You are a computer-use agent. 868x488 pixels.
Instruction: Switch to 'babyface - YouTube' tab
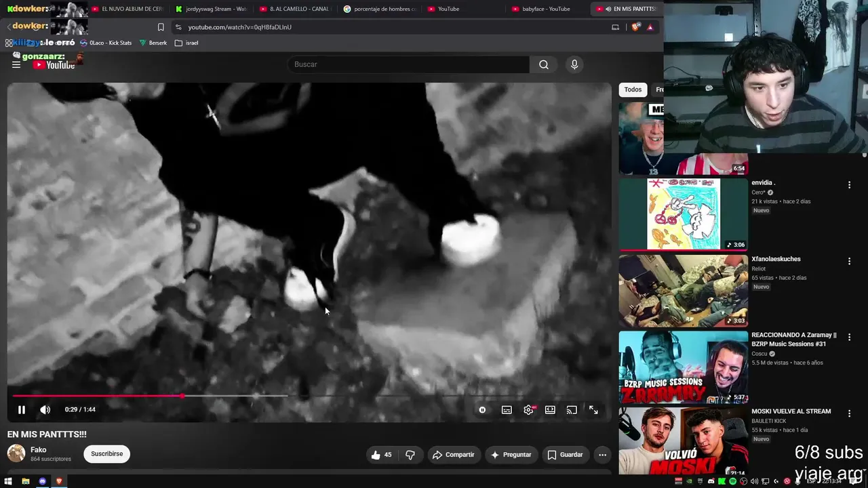click(x=547, y=9)
